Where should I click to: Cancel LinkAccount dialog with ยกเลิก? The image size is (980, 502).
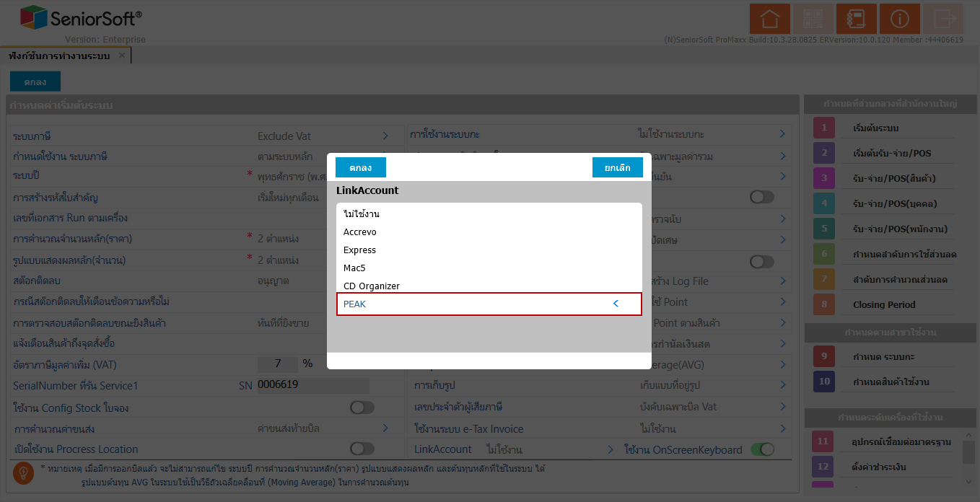[618, 167]
